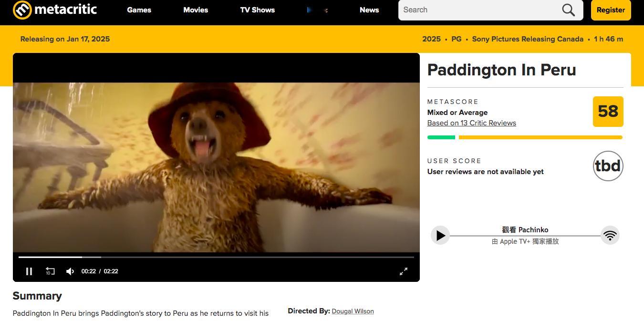This screenshot has height=321, width=644.
Task: Open the Games menu
Action: click(139, 10)
